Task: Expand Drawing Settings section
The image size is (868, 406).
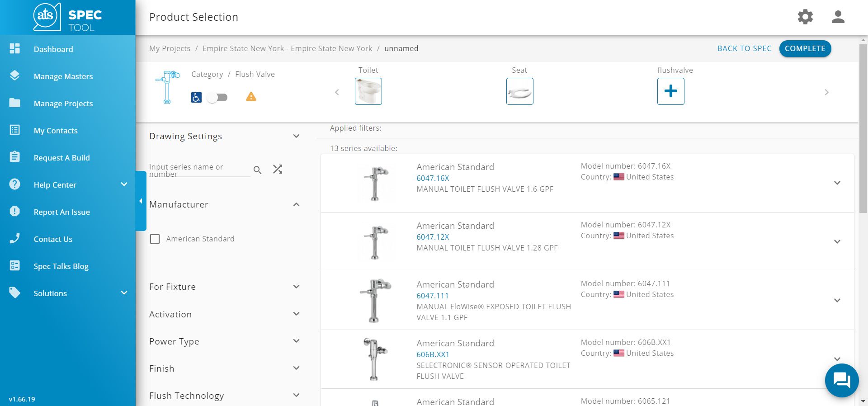Action: (x=296, y=136)
